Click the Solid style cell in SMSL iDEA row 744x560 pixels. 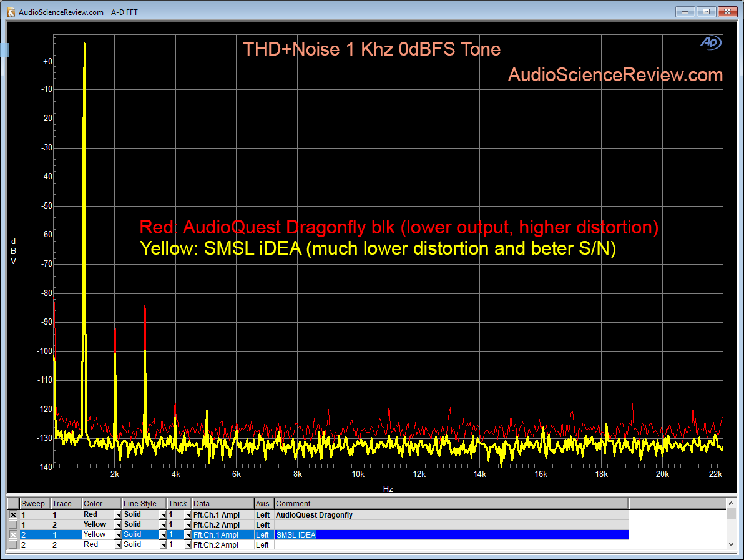coord(140,535)
